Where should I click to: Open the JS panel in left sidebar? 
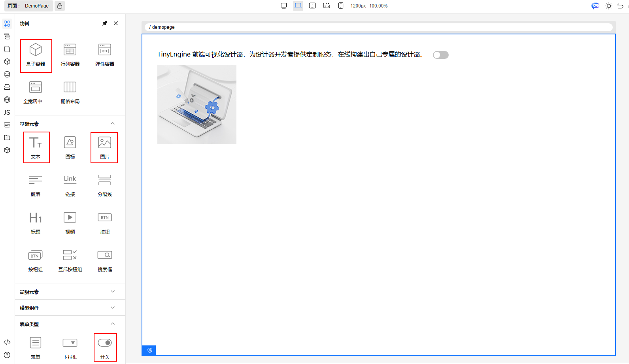click(x=7, y=112)
